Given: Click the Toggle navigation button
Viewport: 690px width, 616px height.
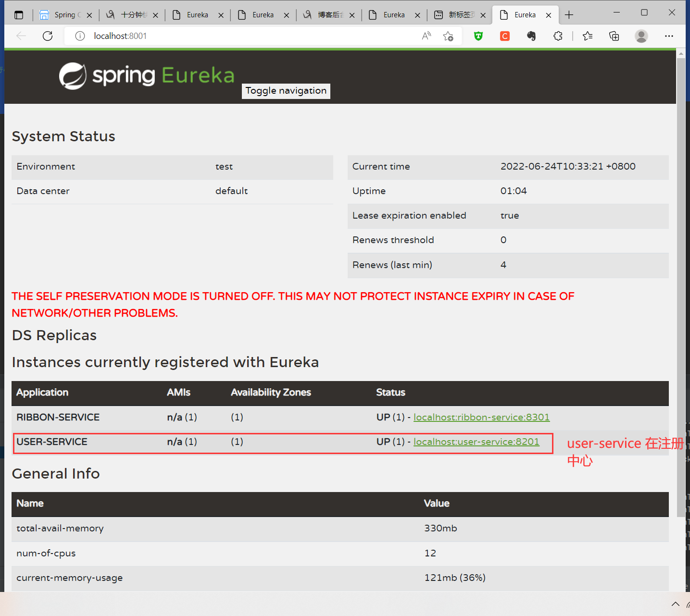Looking at the screenshot, I should (286, 91).
